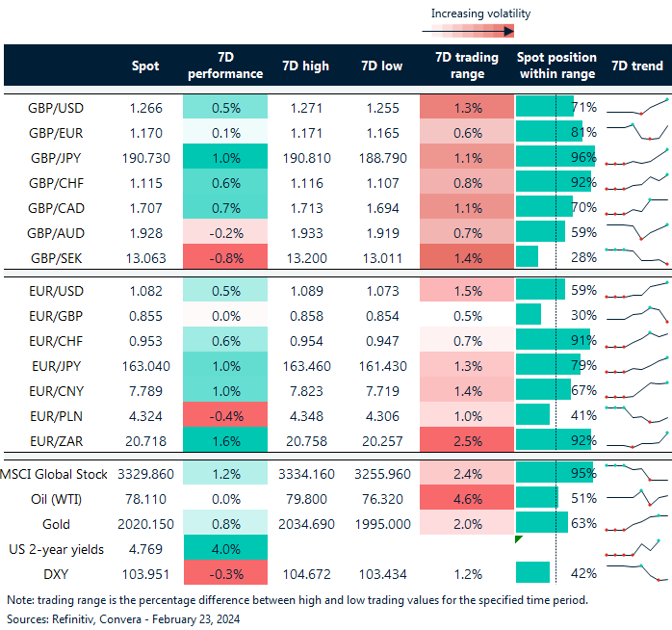Click the EUR/ZAR 1.6% performance cell
Screen dimensions: 672x630
(225, 439)
